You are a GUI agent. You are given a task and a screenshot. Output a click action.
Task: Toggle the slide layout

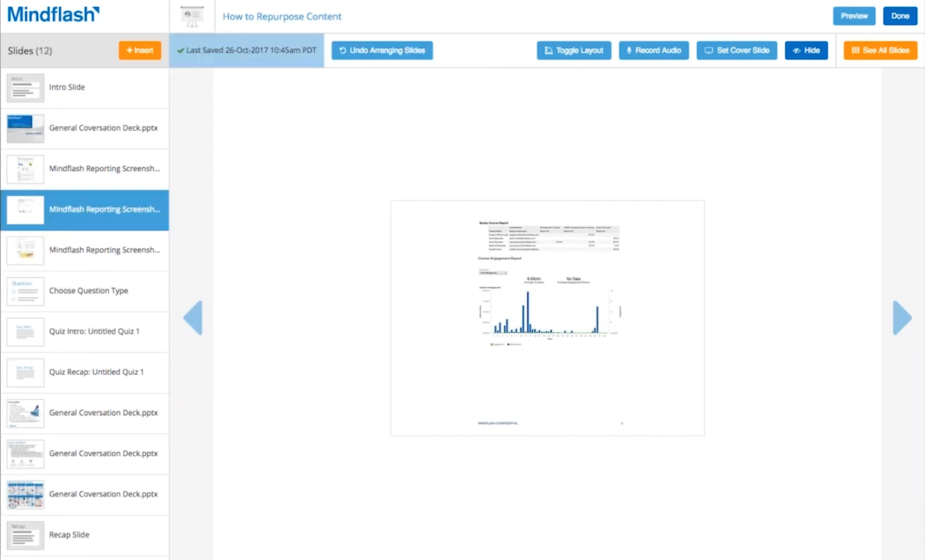coord(574,50)
